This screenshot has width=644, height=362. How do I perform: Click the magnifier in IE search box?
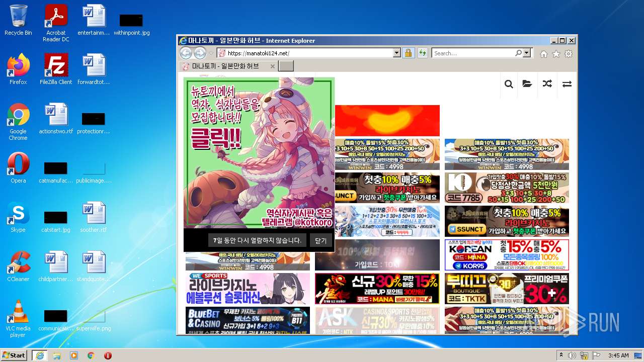point(518,53)
